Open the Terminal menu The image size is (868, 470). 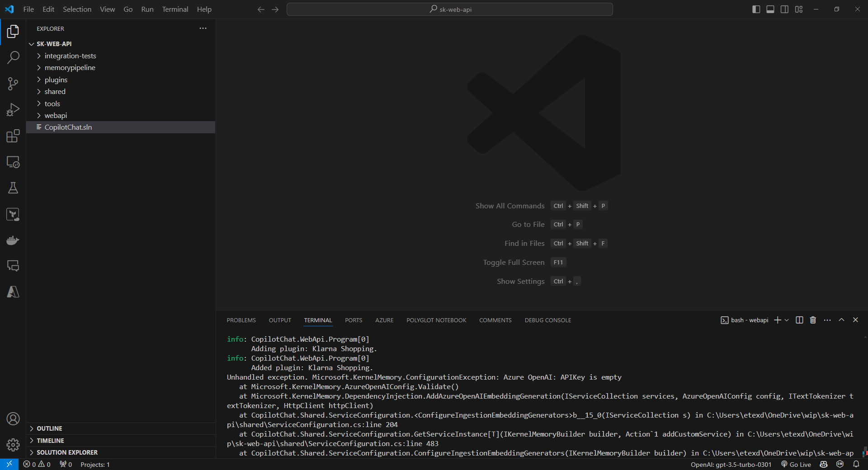175,9
